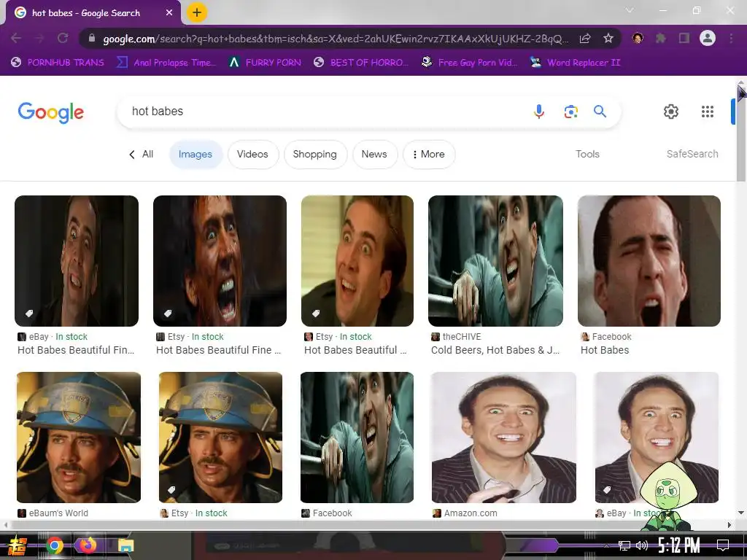Click the Amazon.com source label
Image resolution: width=747 pixels, height=560 pixels.
pyautogui.click(x=471, y=513)
